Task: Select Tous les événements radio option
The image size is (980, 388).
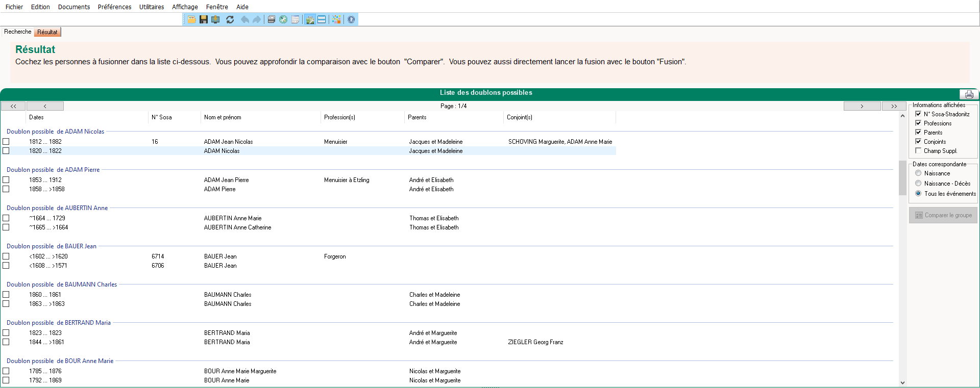Action: 918,194
